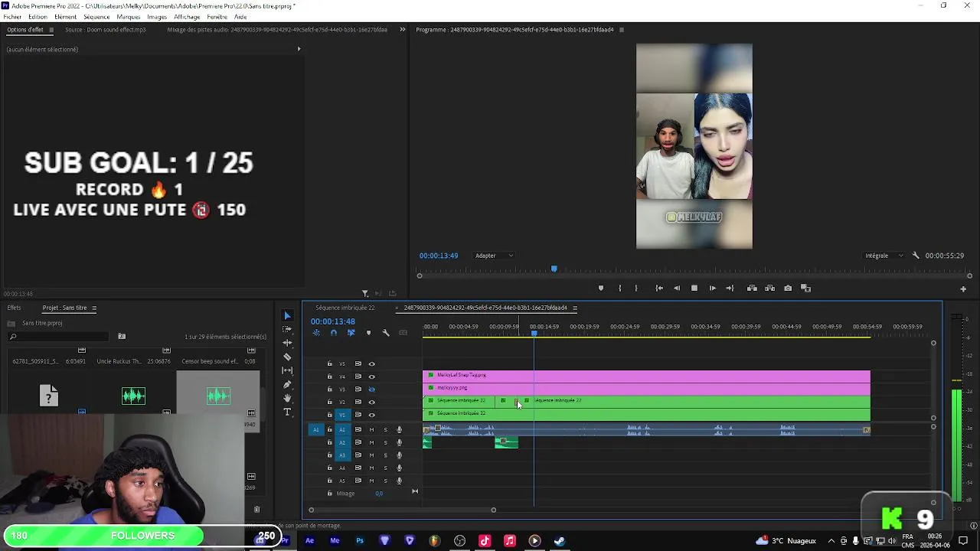Mute audio track A1

tap(372, 430)
